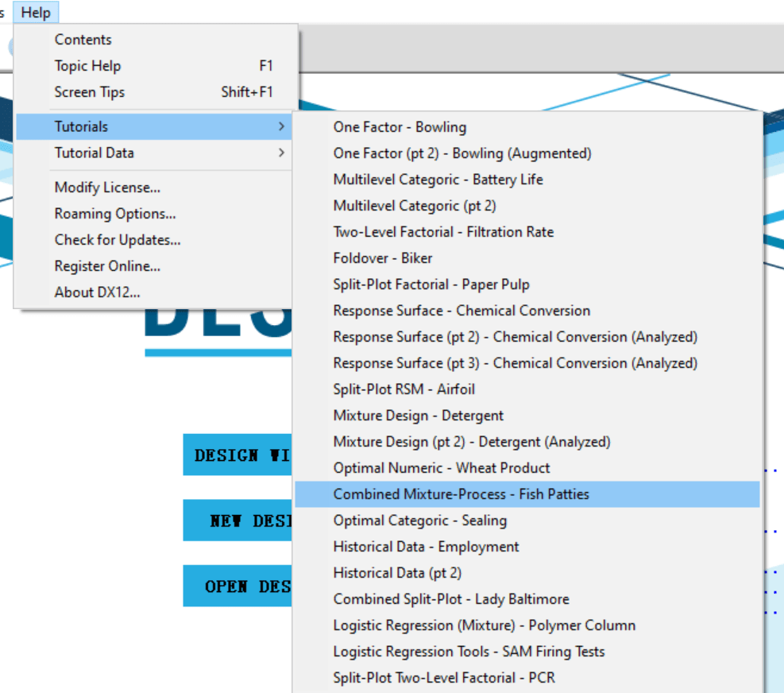Click the Design Wizard button
The width and height of the screenshot is (784, 693).
point(238,455)
